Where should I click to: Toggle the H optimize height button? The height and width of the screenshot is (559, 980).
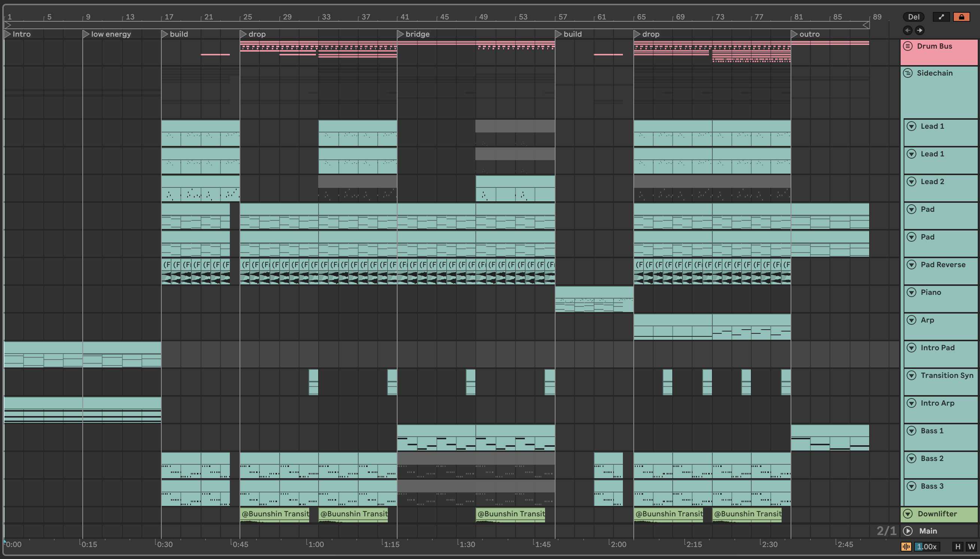pyautogui.click(x=958, y=546)
